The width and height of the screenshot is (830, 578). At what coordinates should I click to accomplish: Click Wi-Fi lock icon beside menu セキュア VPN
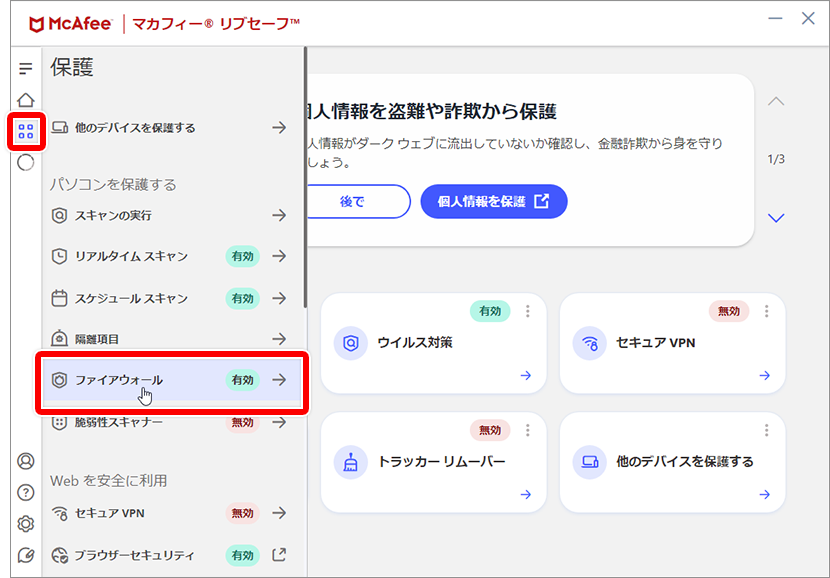click(59, 513)
